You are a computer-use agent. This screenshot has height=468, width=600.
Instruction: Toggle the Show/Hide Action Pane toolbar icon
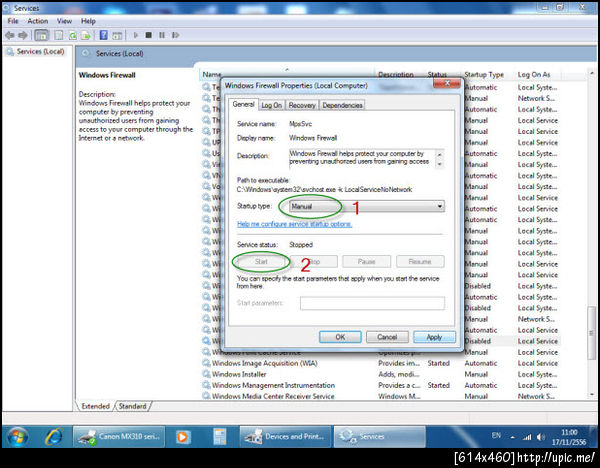[x=117, y=36]
